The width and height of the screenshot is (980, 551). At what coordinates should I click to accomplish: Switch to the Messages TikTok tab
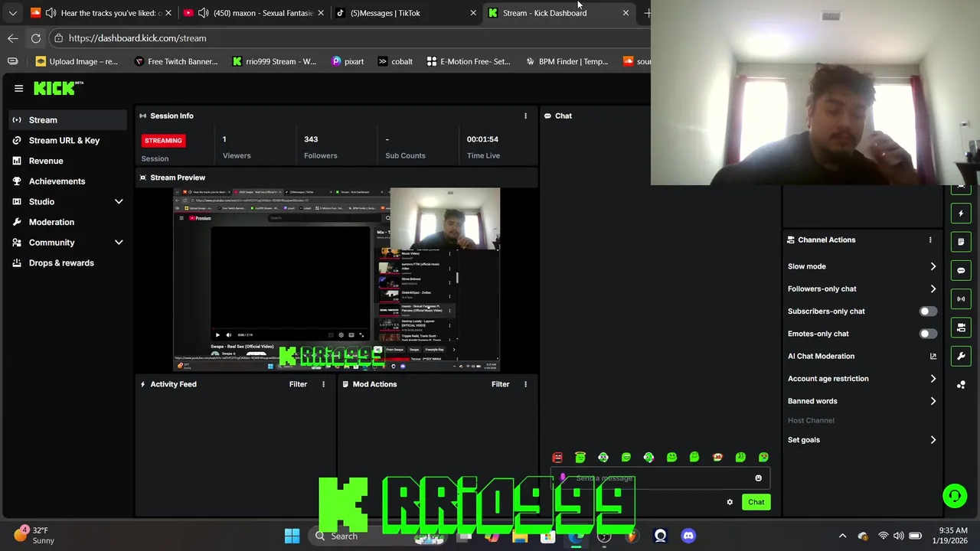click(406, 13)
